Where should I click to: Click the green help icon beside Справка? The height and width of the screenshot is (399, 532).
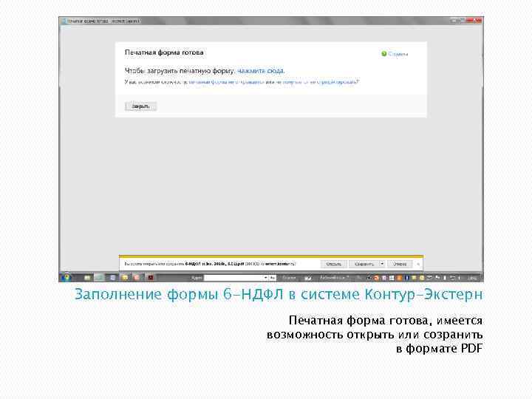[383, 54]
